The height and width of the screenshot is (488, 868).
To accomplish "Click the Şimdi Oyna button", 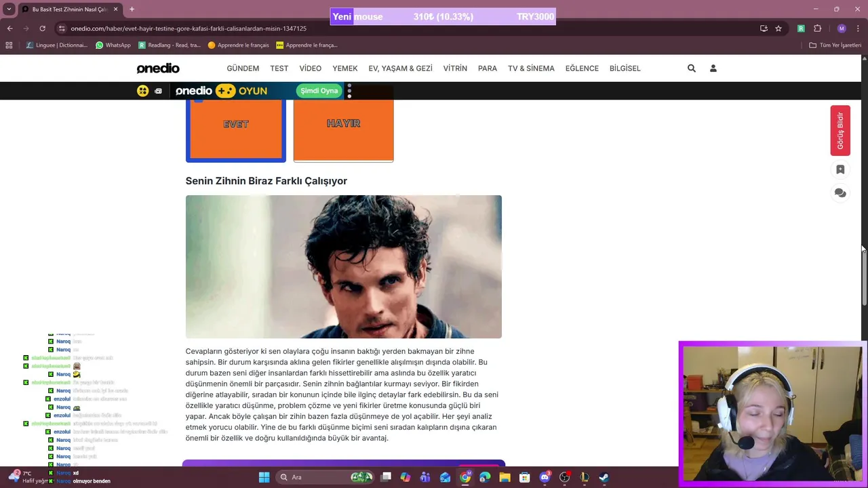I will click(319, 91).
